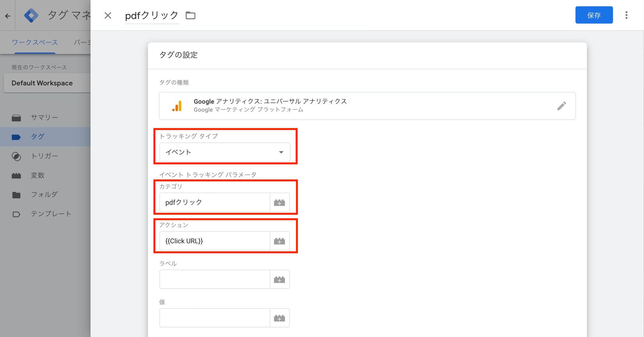Click 現在のワークスペース label
The height and width of the screenshot is (337, 644).
point(39,67)
